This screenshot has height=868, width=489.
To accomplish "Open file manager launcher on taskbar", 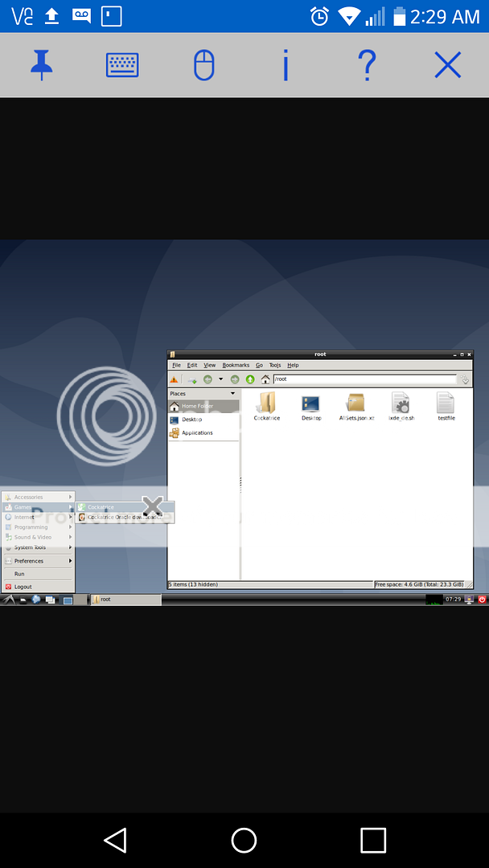I will 23,600.
